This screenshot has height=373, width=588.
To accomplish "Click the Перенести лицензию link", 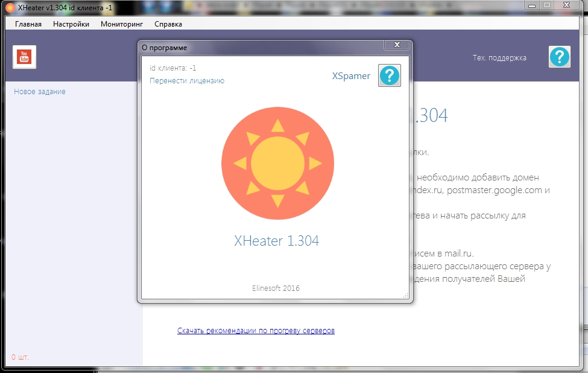I will pyautogui.click(x=187, y=81).
